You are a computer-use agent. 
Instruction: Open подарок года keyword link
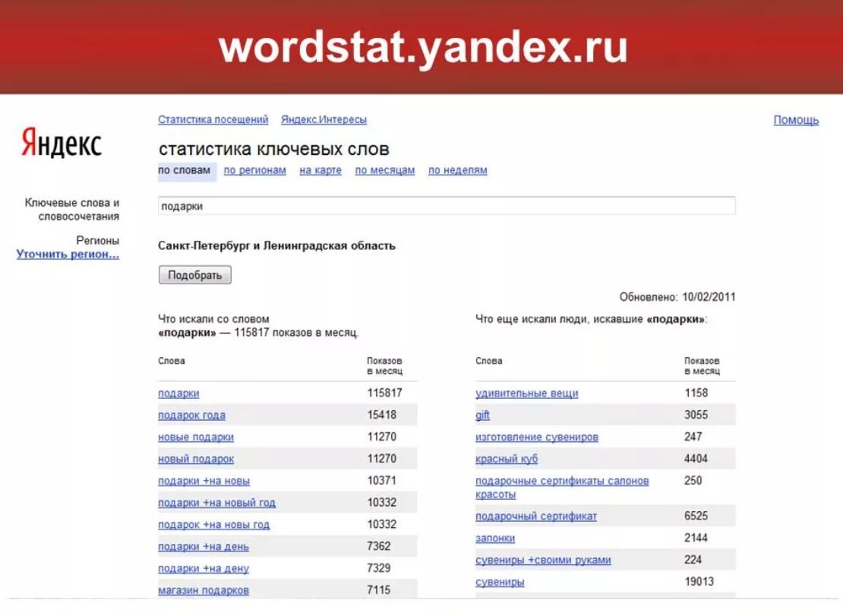click(191, 415)
